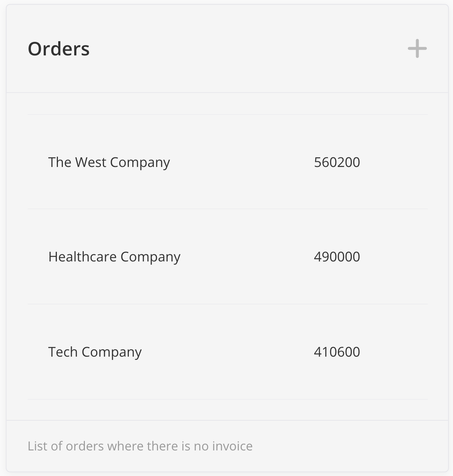This screenshot has height=476, width=453.
Task: Click the word Tech in the last row
Action: pos(63,352)
